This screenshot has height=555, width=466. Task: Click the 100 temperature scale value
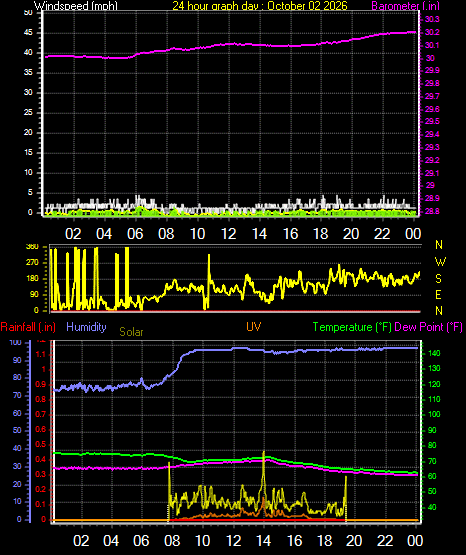click(434, 414)
